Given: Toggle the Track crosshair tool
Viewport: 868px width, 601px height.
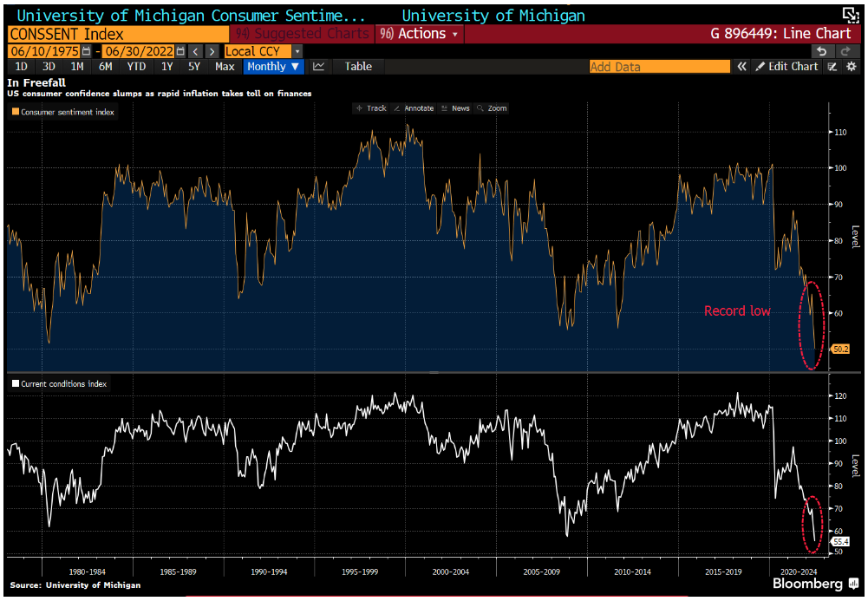Looking at the screenshot, I should (x=371, y=108).
